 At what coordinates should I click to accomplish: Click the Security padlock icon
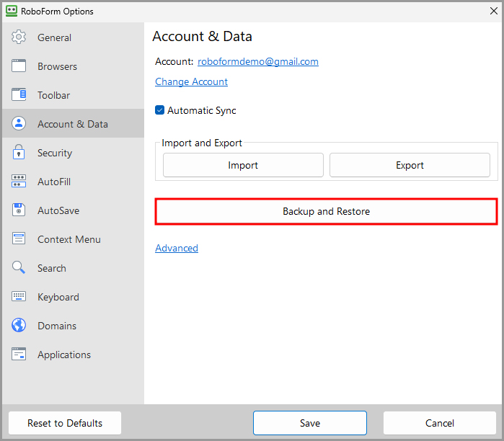19,152
